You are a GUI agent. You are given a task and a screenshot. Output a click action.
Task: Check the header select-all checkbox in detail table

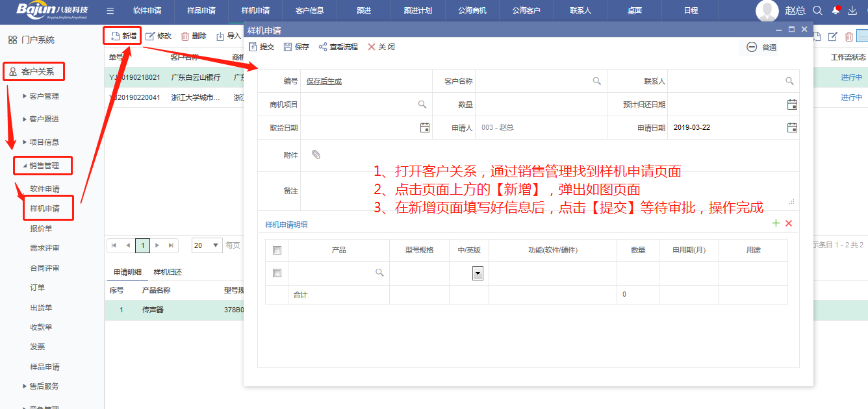(277, 251)
